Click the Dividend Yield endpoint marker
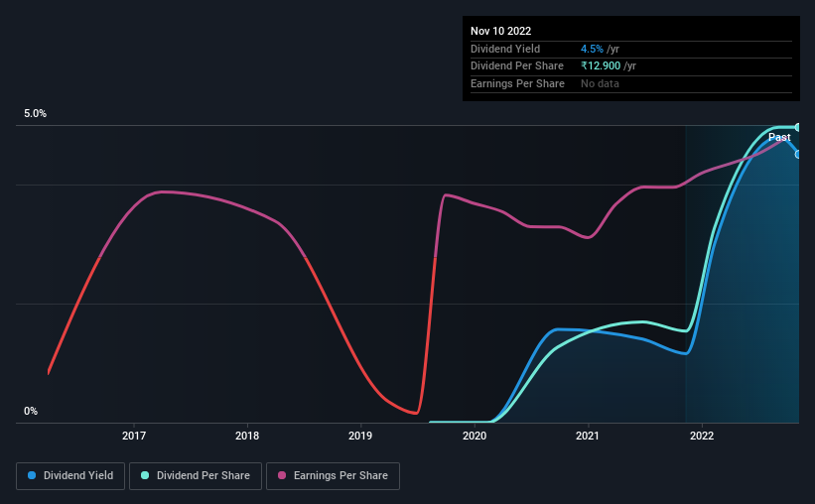 [798, 155]
